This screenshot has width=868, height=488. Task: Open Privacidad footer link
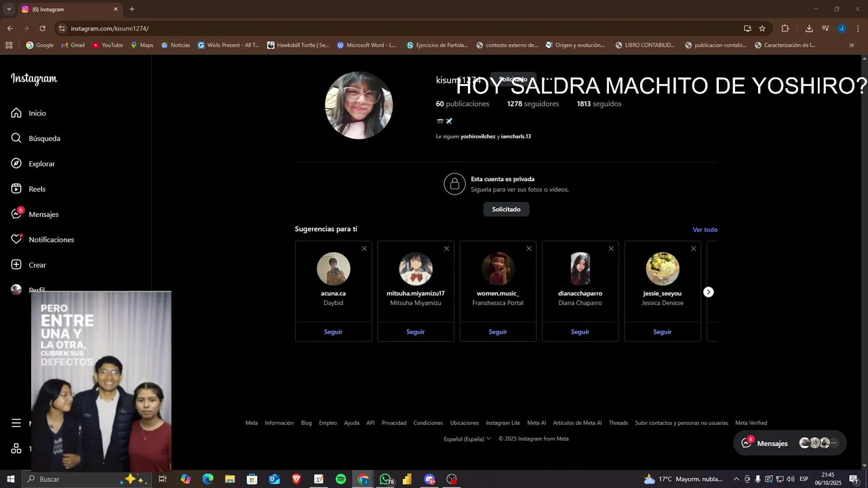point(393,423)
